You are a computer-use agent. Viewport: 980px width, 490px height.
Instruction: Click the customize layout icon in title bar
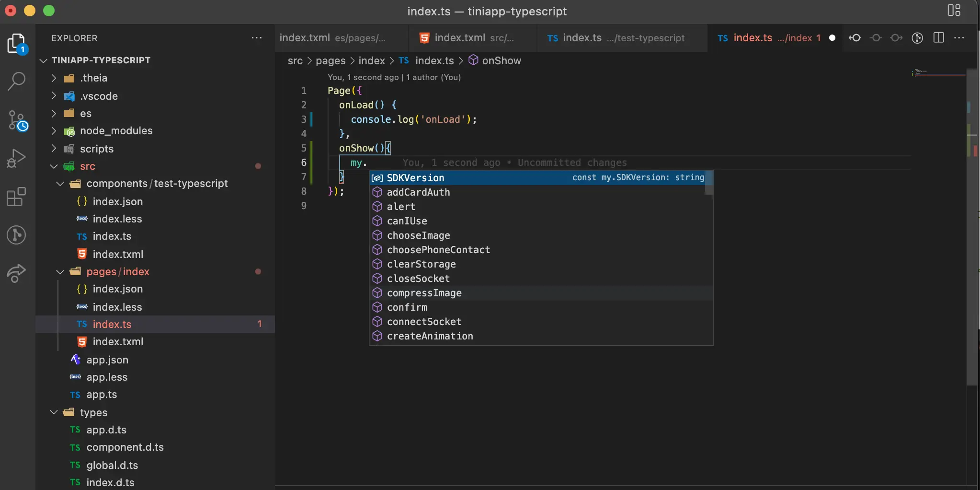pyautogui.click(x=954, y=11)
